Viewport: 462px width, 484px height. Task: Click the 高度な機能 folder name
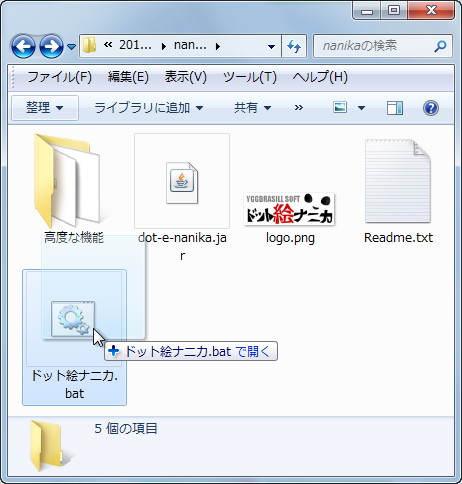[74, 237]
